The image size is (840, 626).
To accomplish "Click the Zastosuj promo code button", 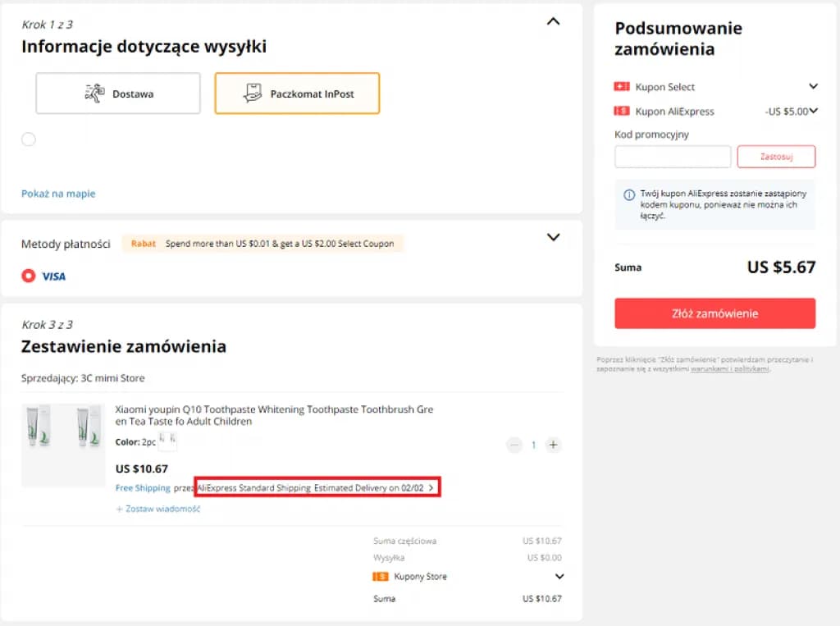I will coord(776,156).
